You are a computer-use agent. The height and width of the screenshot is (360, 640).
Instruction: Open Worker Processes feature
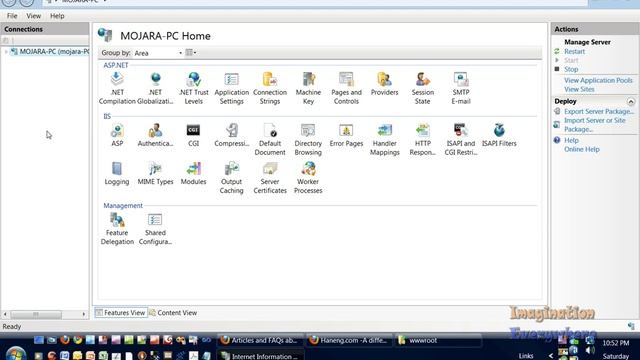(x=308, y=178)
